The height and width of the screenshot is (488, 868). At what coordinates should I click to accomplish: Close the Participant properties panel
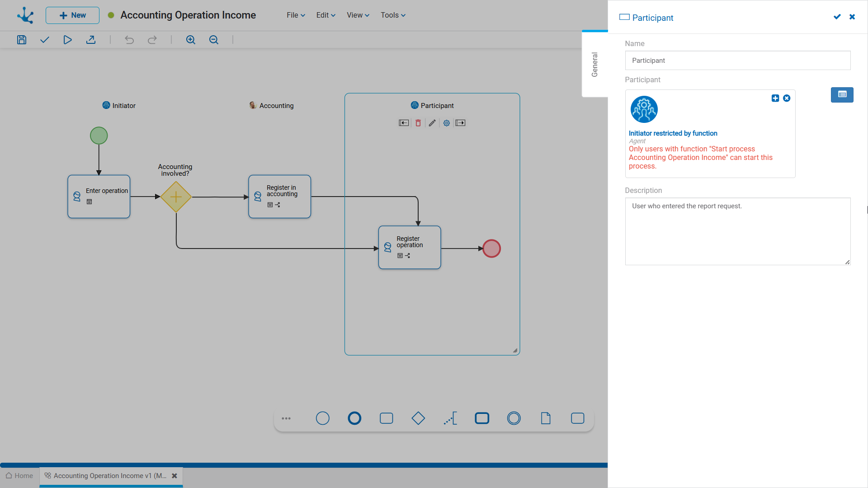[x=852, y=17]
